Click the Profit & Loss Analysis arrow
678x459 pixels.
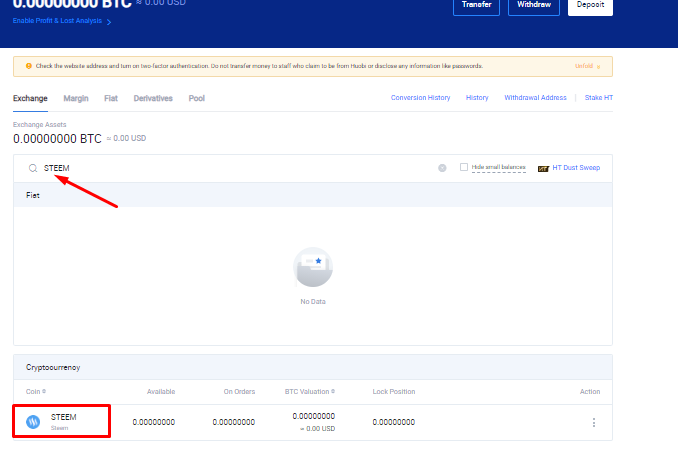pyautogui.click(x=109, y=22)
